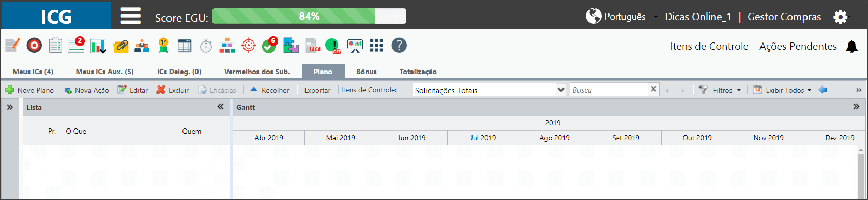
Task: Open the Exibir Todos dropdown
Action: click(x=782, y=90)
